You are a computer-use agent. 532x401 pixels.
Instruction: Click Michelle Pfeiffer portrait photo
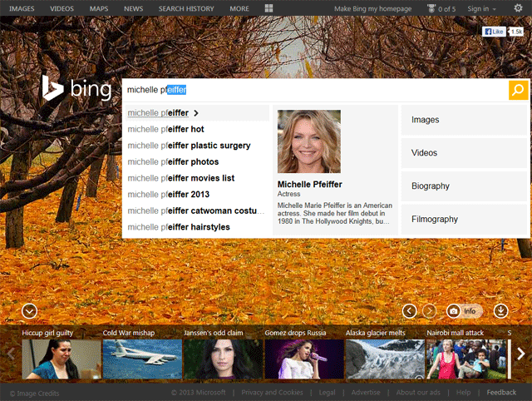coord(309,141)
